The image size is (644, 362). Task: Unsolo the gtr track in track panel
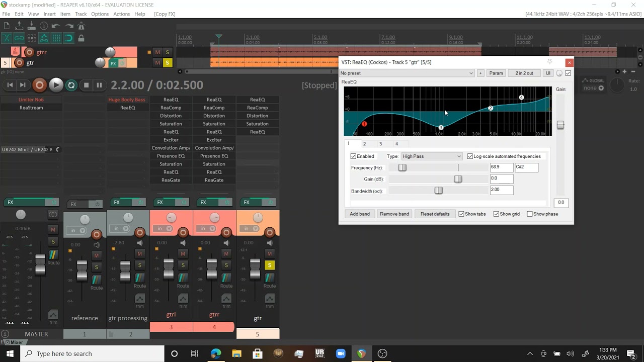tap(168, 63)
